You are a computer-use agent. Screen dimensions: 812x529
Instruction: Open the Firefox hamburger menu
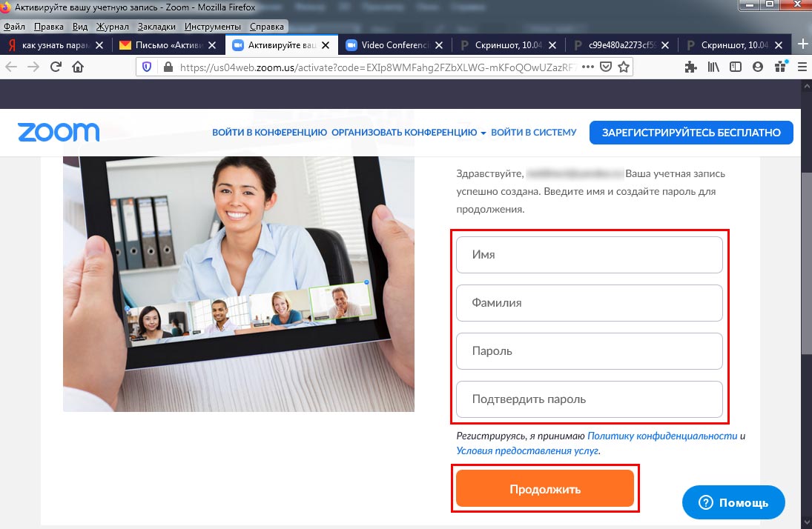pyautogui.click(x=801, y=67)
